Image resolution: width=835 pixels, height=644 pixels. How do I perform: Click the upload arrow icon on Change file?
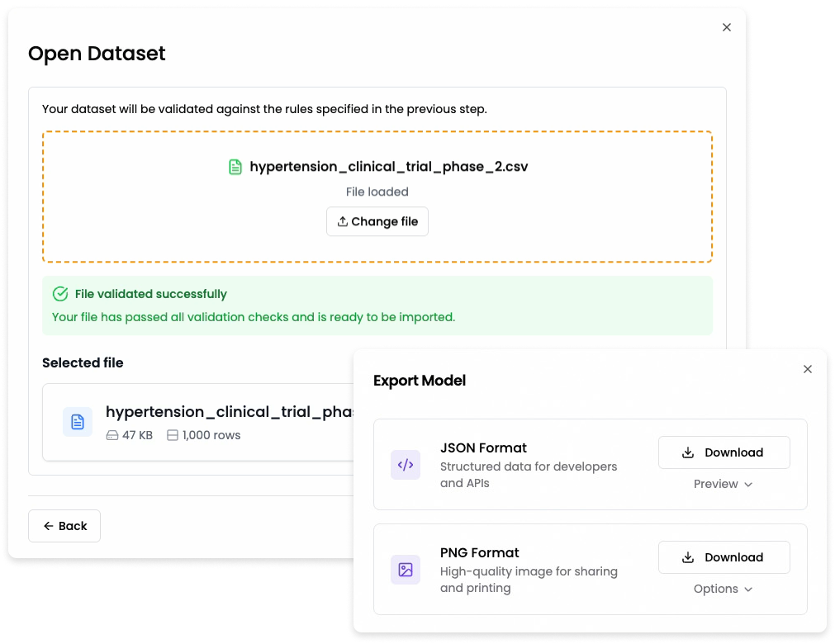(343, 221)
